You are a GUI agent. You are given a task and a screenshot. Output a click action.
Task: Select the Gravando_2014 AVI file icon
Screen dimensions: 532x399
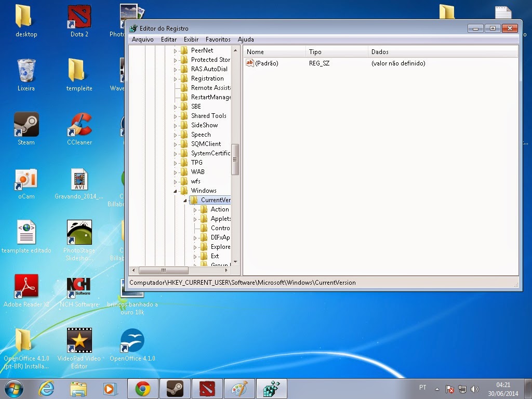(79, 183)
